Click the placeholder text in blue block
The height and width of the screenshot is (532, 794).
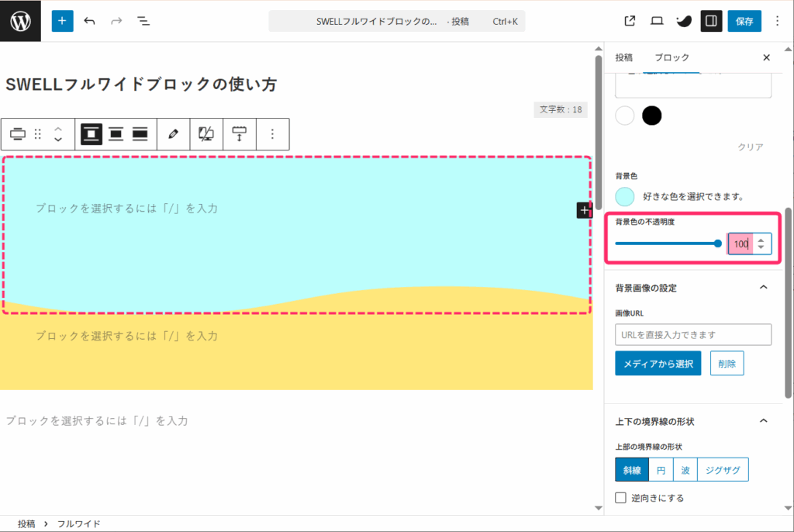[126, 209]
